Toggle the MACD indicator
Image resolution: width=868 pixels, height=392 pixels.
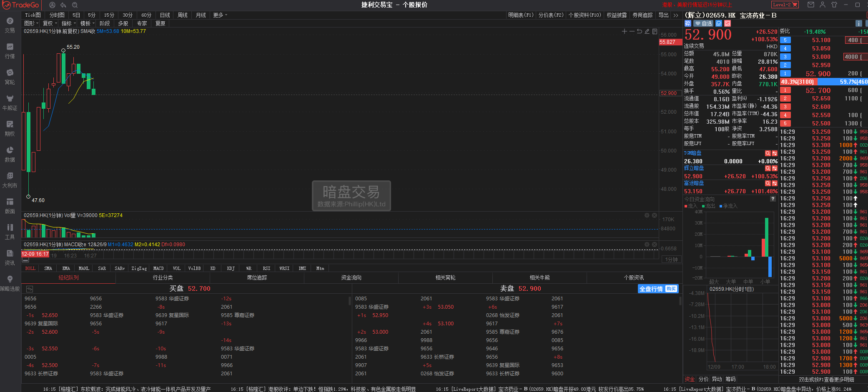pos(158,268)
